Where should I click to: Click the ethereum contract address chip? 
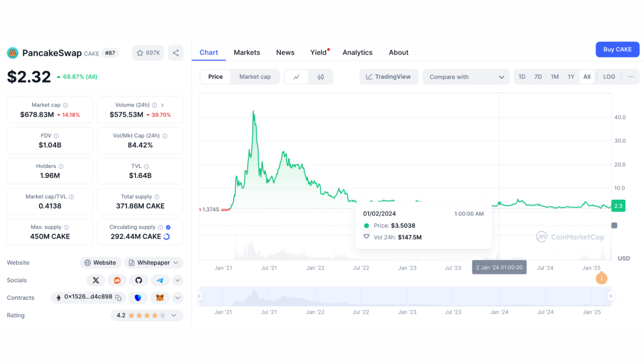[x=88, y=297]
